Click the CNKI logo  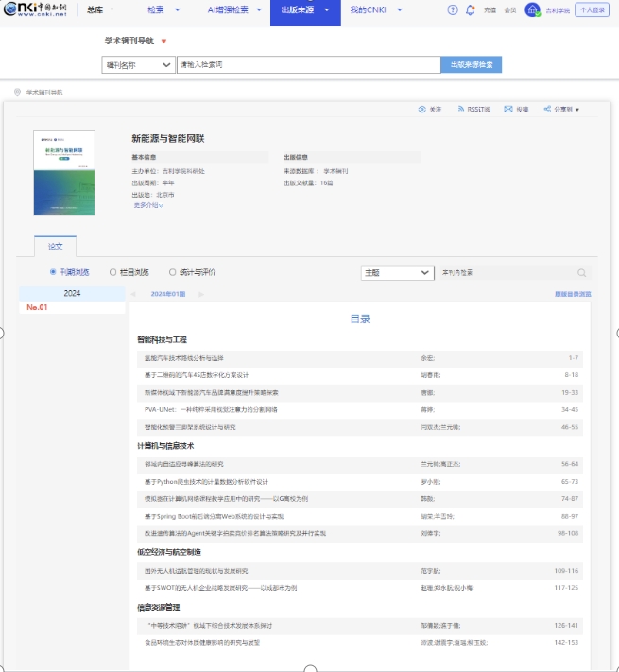click(36, 9)
